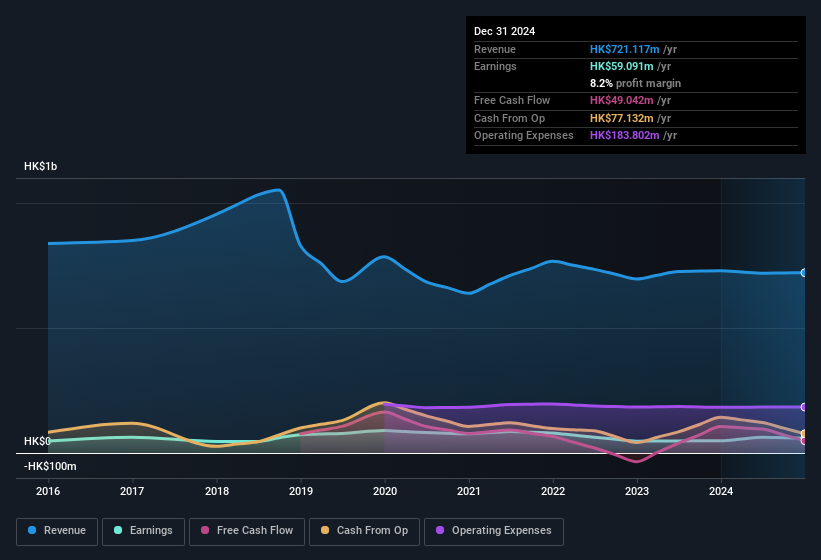Click the 2019 x-axis label
The image size is (821, 560).
pyautogui.click(x=301, y=491)
